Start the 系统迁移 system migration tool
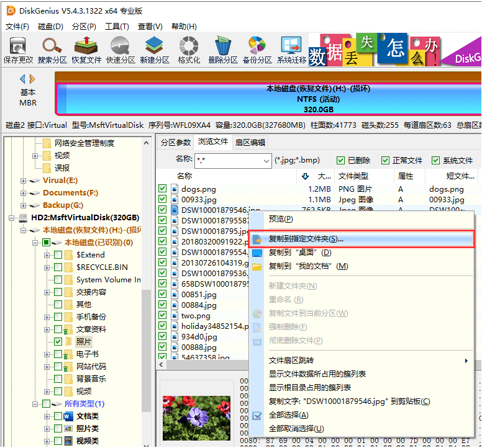The width and height of the screenshot is (482, 448). click(291, 50)
